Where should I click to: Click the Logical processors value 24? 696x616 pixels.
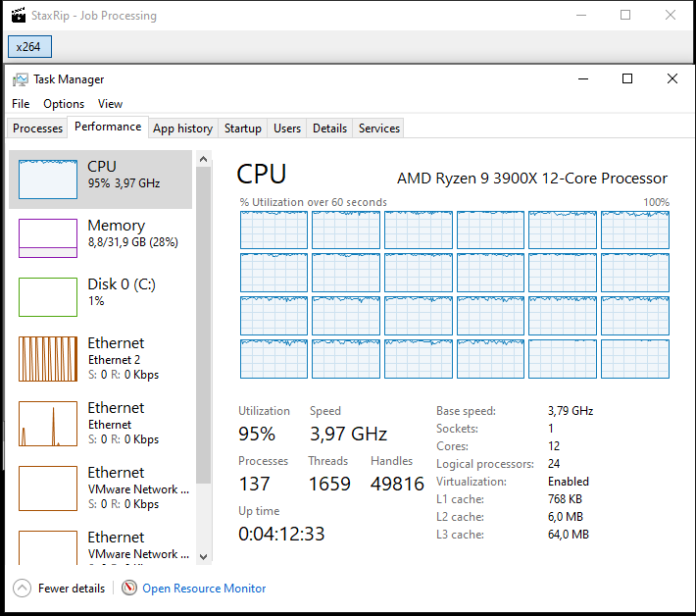coord(554,464)
